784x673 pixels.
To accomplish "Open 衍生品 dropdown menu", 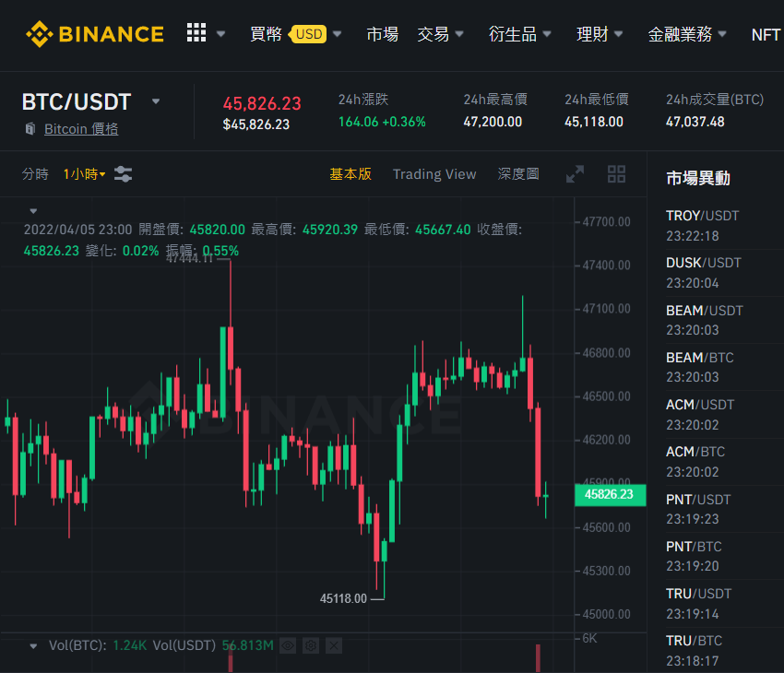I will (519, 34).
